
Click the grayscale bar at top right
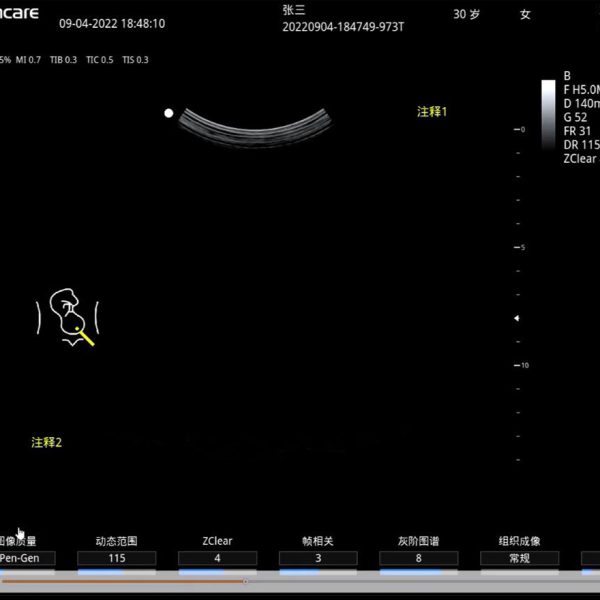pyautogui.click(x=548, y=113)
